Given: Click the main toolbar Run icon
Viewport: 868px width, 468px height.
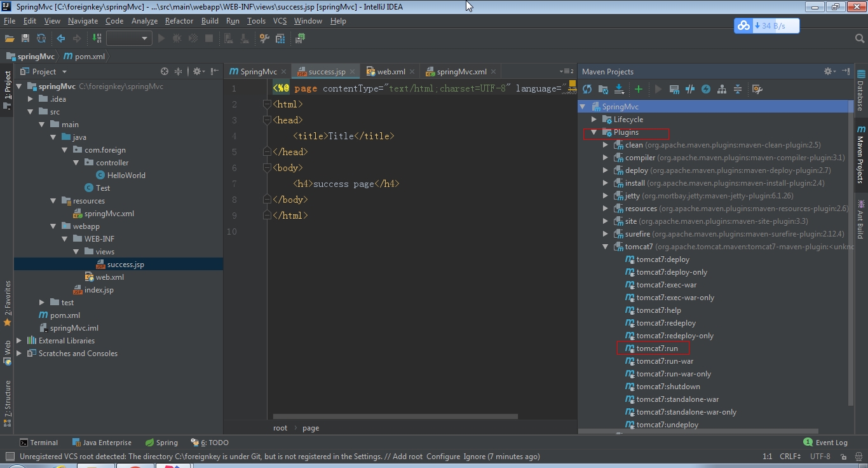Looking at the screenshot, I should (161, 38).
